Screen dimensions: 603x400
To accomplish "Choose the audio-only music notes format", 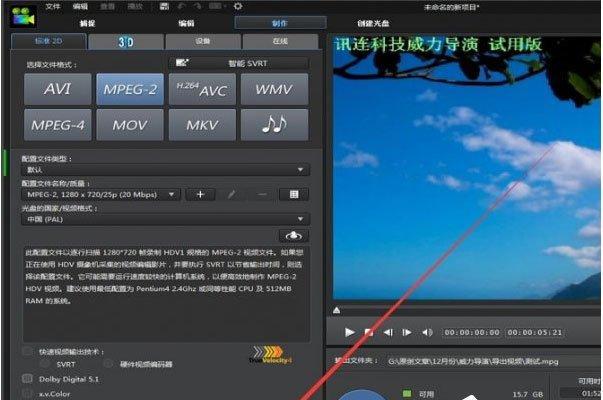I will pos(275,125).
